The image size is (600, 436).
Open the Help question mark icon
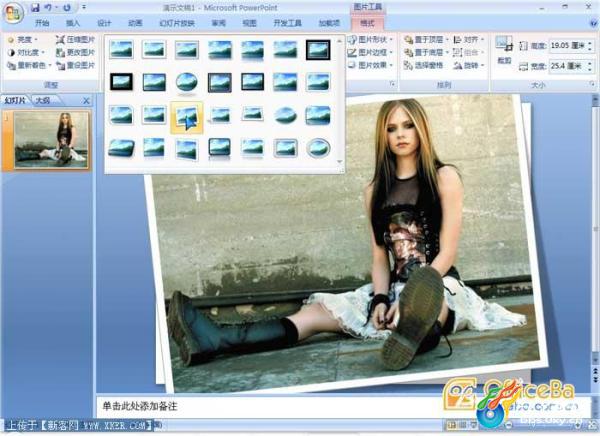(593, 23)
